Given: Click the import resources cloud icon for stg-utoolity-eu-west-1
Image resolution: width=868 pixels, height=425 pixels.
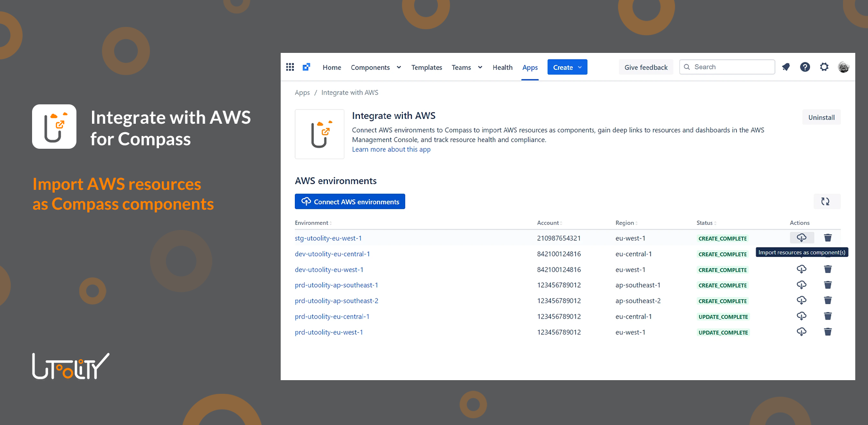Looking at the screenshot, I should coord(802,238).
